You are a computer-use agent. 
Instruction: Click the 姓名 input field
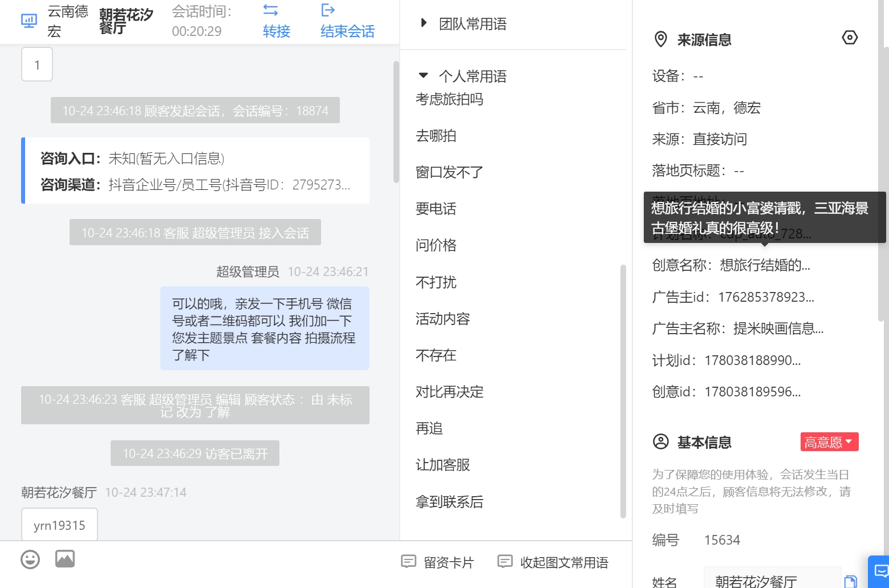point(772,578)
